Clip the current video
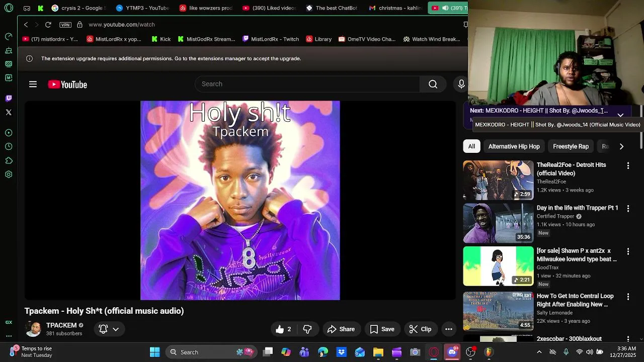 (x=420, y=329)
